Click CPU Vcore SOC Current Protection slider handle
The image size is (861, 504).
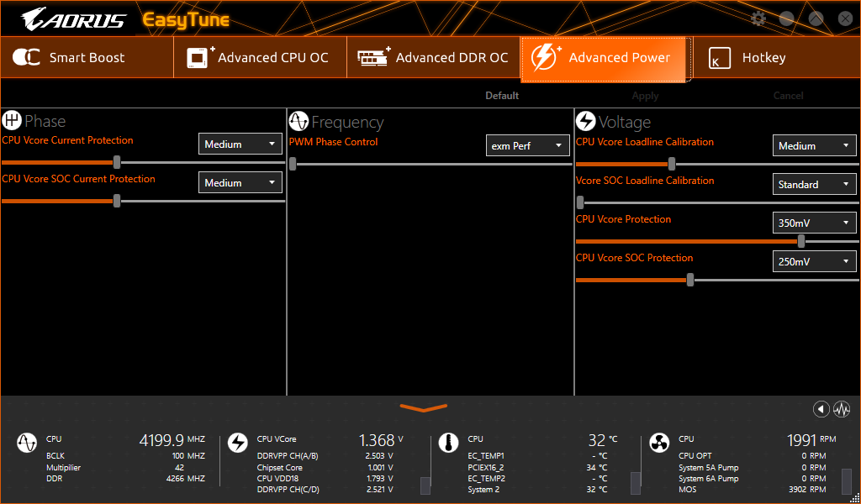117,201
